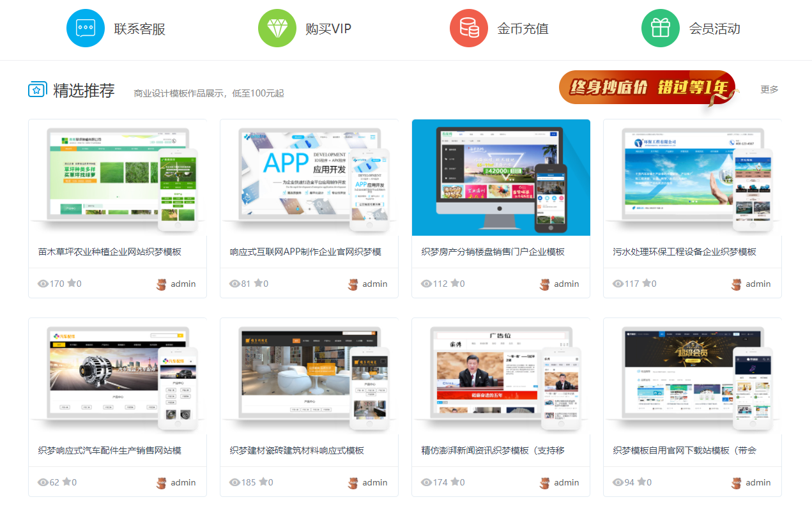Open 会员活动 member activities
812x527 pixels.
[714, 29]
